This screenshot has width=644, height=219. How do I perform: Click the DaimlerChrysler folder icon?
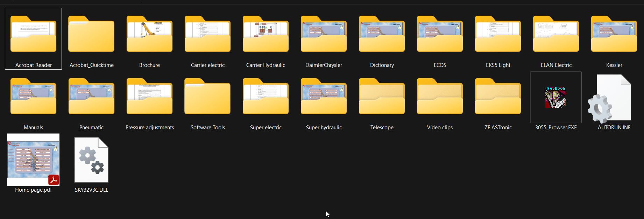pyautogui.click(x=324, y=34)
